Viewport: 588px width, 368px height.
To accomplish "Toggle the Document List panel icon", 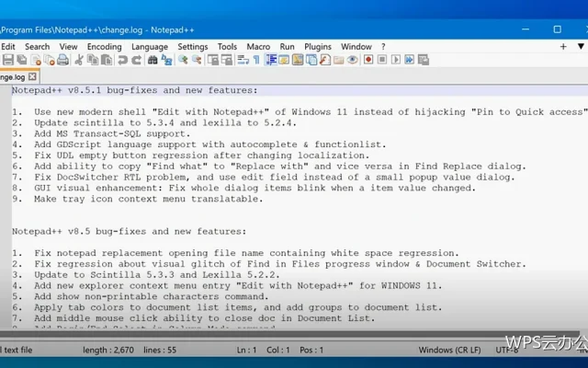I will click(311, 60).
